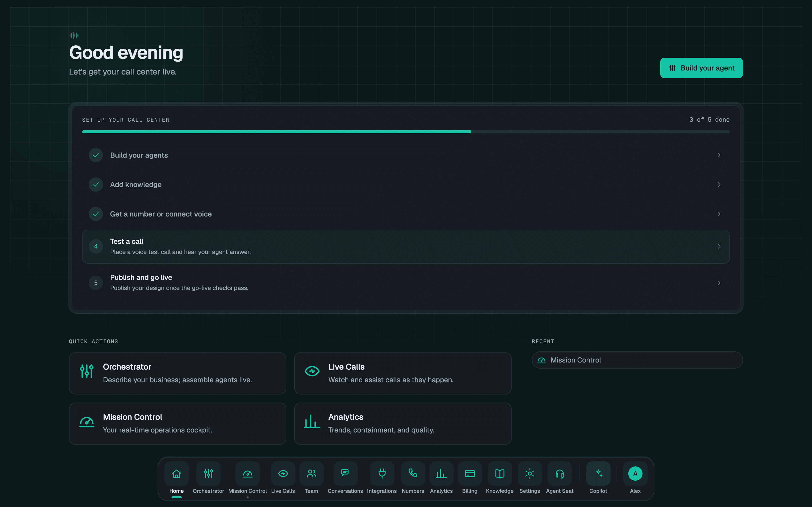Open Knowledge book icon in dock
This screenshot has width=812, height=507.
coord(500,474)
